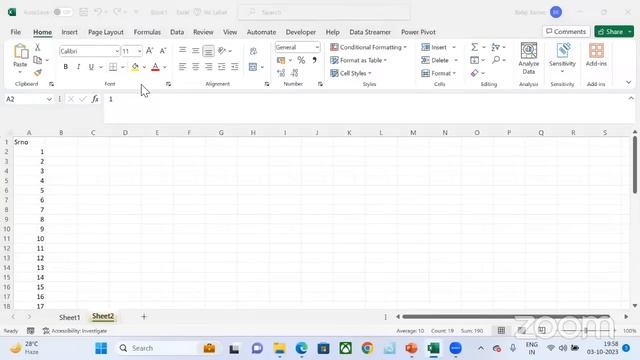Toggle Bold formatting

[65, 67]
